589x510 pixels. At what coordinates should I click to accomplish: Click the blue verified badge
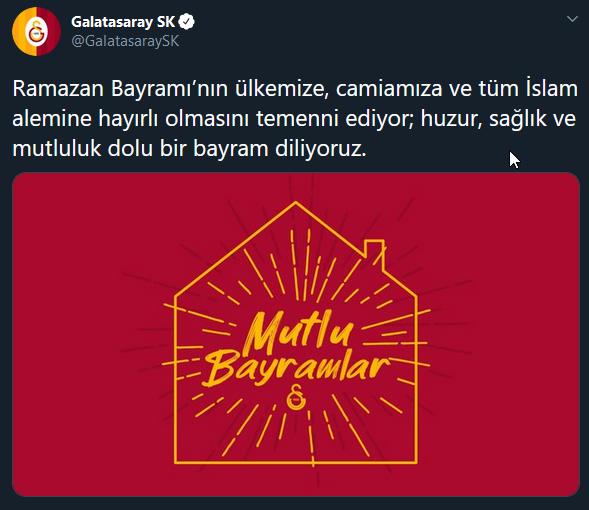(x=186, y=22)
